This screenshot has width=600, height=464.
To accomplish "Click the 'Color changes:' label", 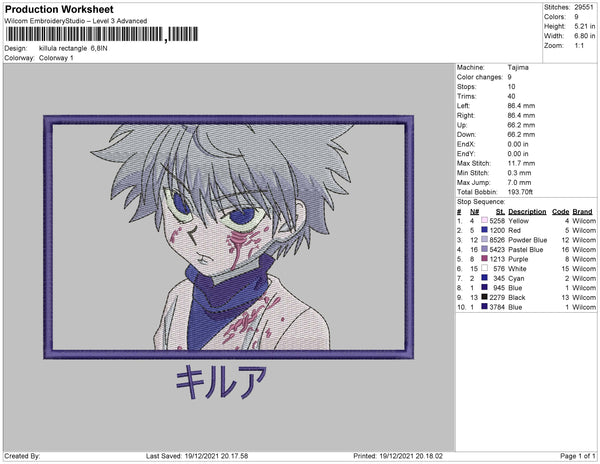I will 480,77.
